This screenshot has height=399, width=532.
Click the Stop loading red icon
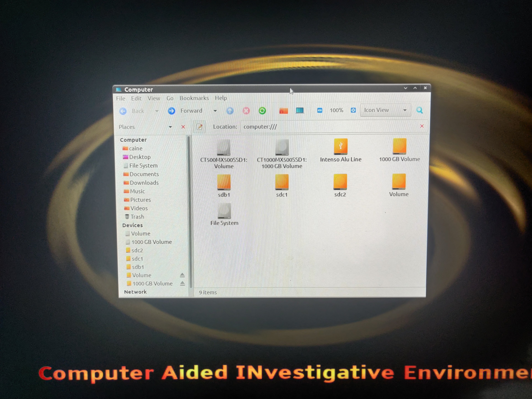click(246, 111)
